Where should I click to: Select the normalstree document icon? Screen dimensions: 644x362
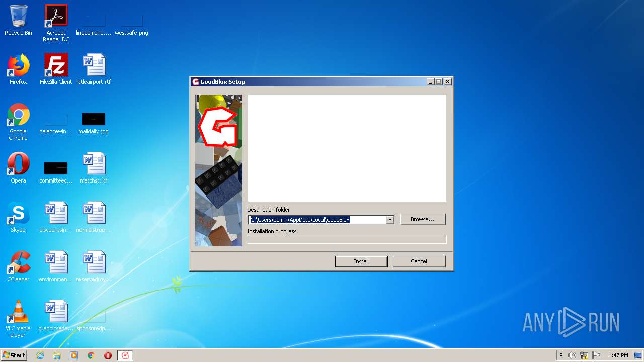coord(94,217)
